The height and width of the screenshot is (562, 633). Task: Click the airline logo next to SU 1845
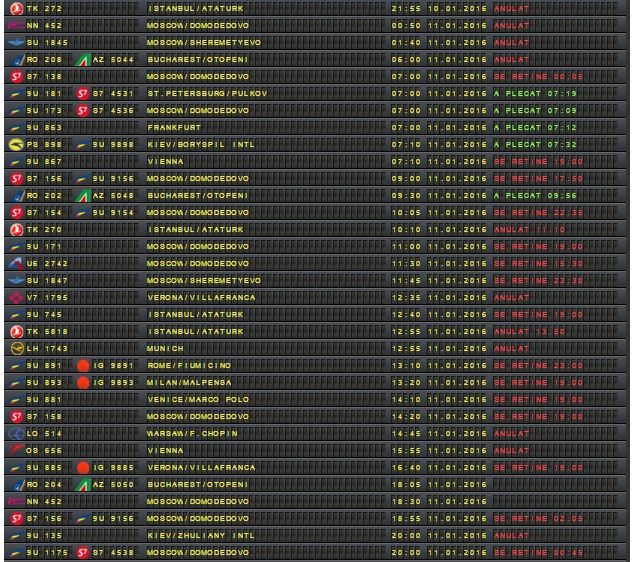(16, 42)
